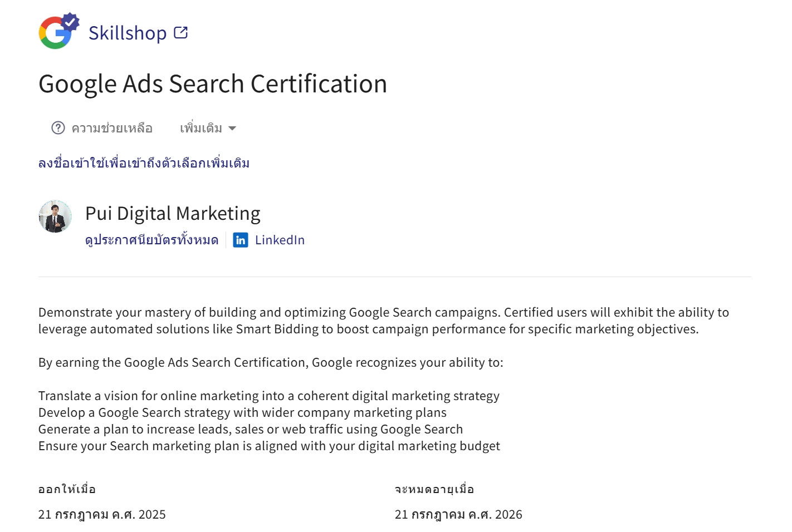
Task: Click the Pui Digital Marketing profile photo
Action: (x=55, y=216)
